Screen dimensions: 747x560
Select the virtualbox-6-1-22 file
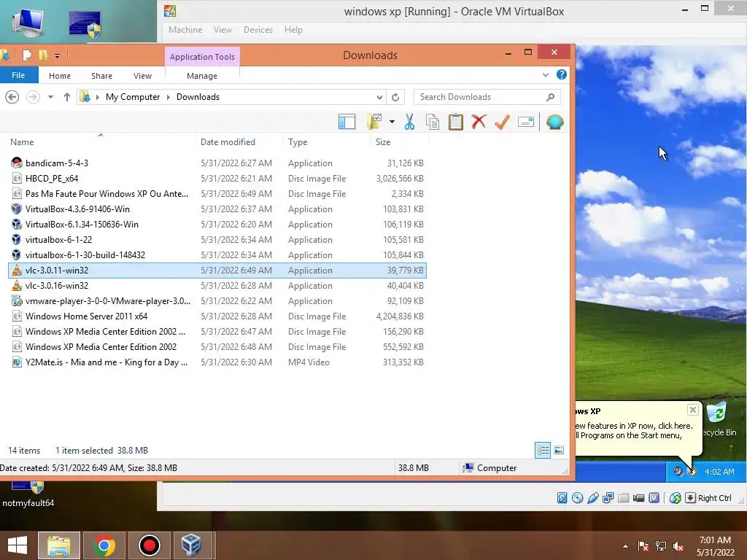pyautogui.click(x=217, y=239)
